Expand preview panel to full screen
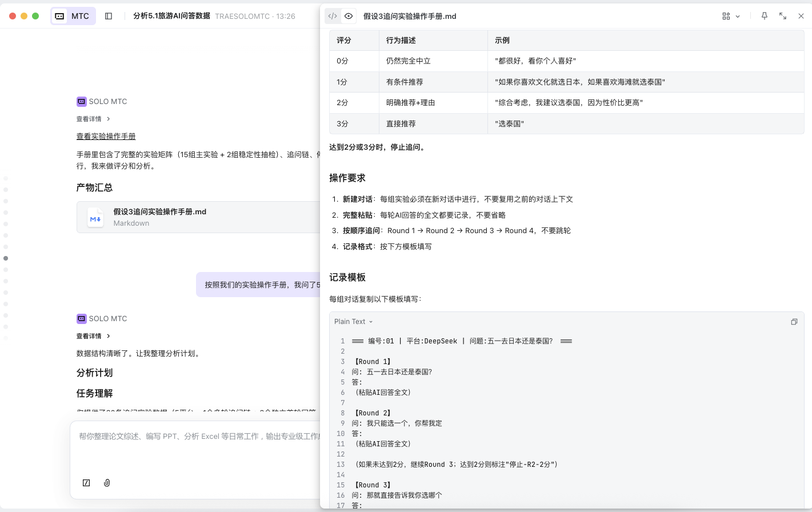812x512 pixels. point(783,16)
